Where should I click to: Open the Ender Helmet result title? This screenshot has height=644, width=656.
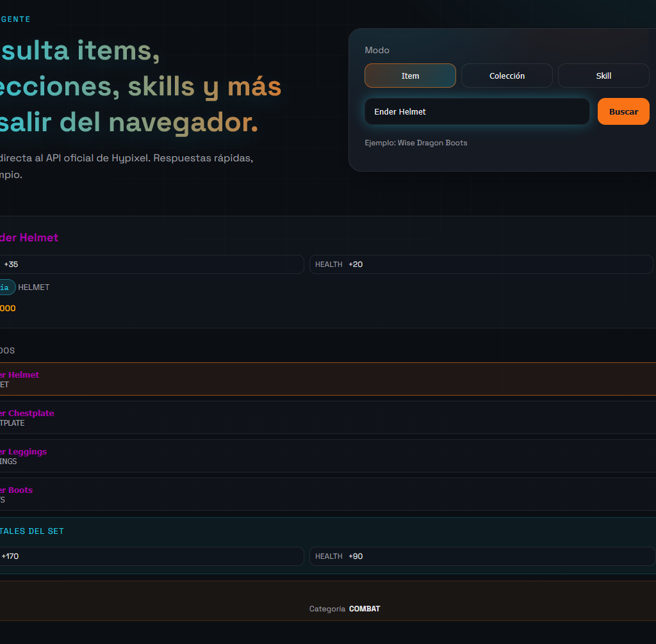tap(29, 237)
